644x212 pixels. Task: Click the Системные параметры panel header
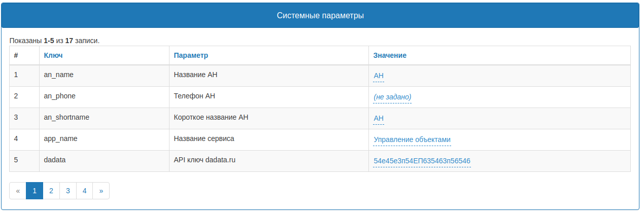pyautogui.click(x=320, y=16)
